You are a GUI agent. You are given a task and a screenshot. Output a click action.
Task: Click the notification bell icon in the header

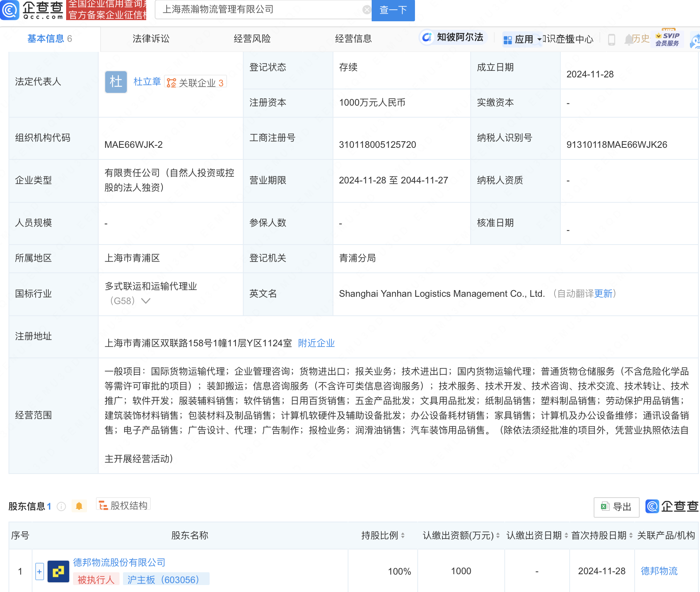point(628,39)
